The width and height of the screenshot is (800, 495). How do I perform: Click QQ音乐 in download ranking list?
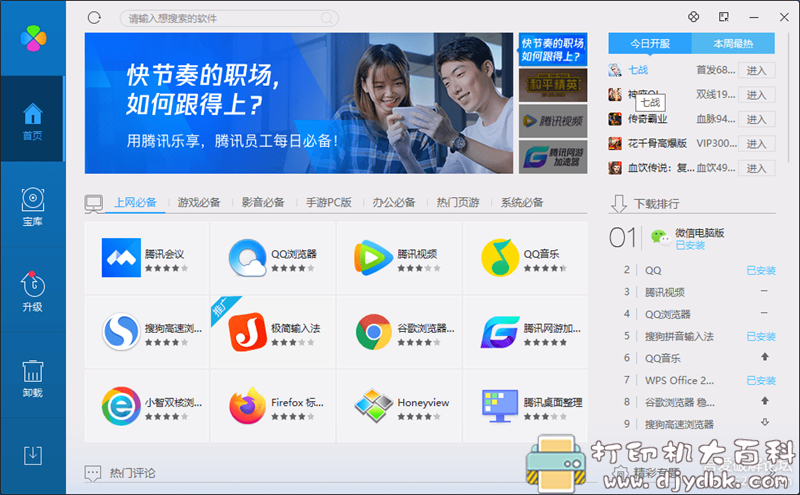662,358
